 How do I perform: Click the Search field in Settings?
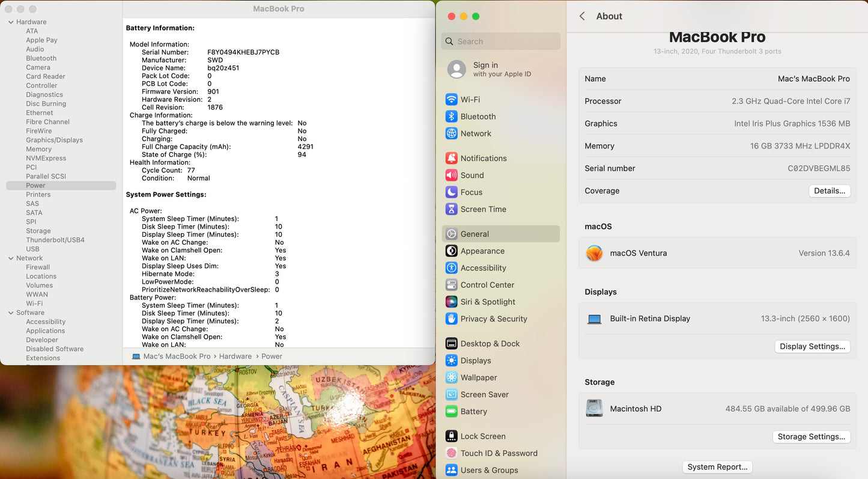(501, 41)
